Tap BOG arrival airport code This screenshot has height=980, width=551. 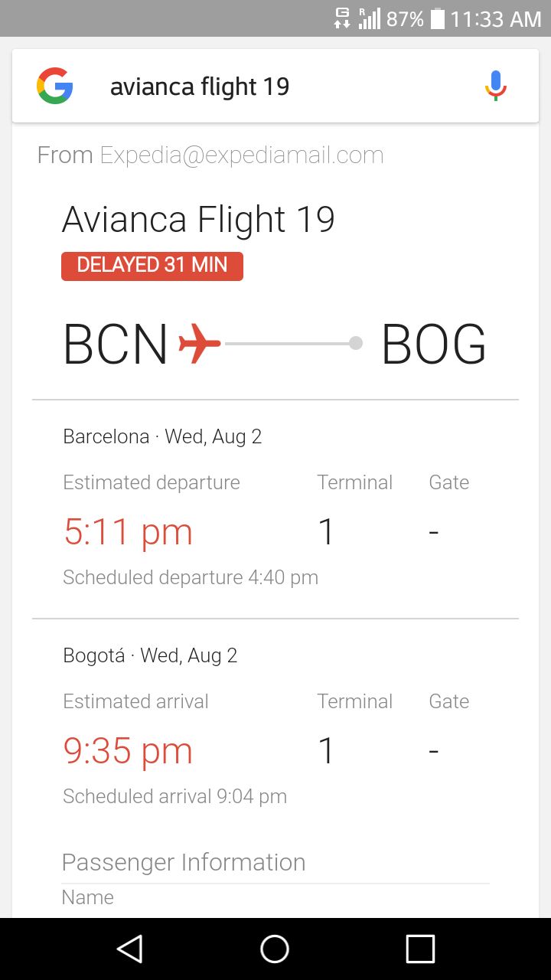pyautogui.click(x=433, y=345)
